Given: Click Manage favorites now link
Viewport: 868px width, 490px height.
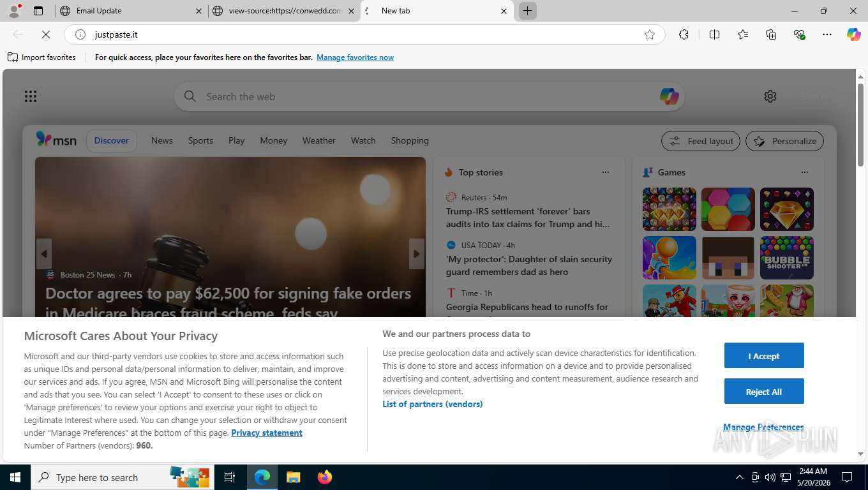Looking at the screenshot, I should tap(355, 57).
